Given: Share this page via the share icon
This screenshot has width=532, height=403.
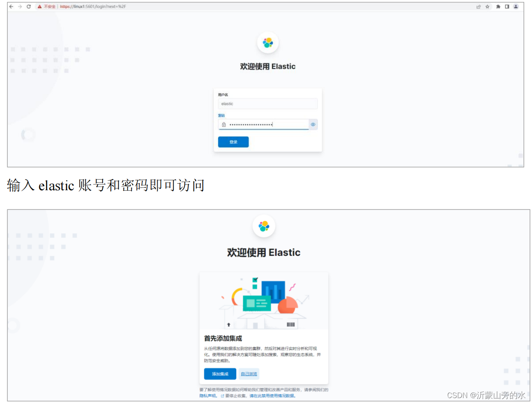Looking at the screenshot, I should tap(478, 7).
